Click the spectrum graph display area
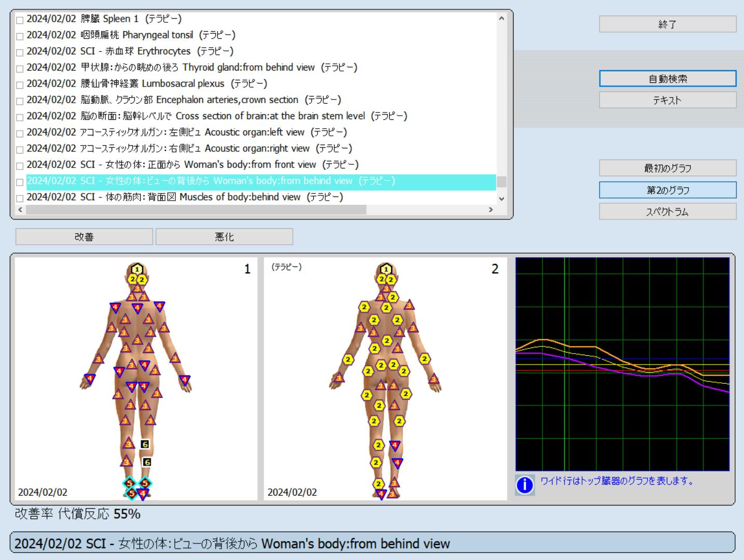 (x=622, y=364)
